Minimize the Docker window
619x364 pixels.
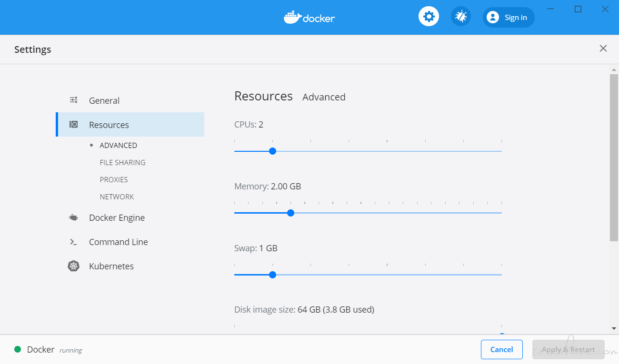tap(550, 9)
